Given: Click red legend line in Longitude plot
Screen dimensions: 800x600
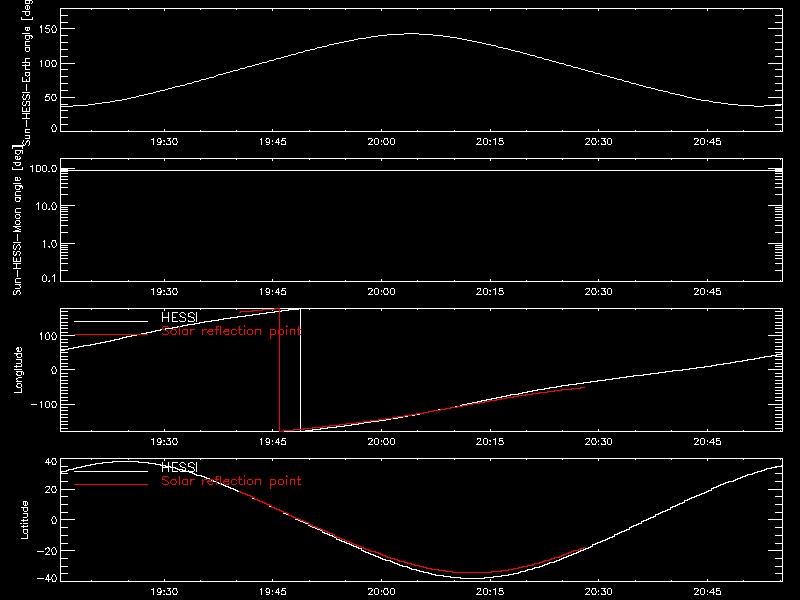Looking at the screenshot, I should 111,335.
